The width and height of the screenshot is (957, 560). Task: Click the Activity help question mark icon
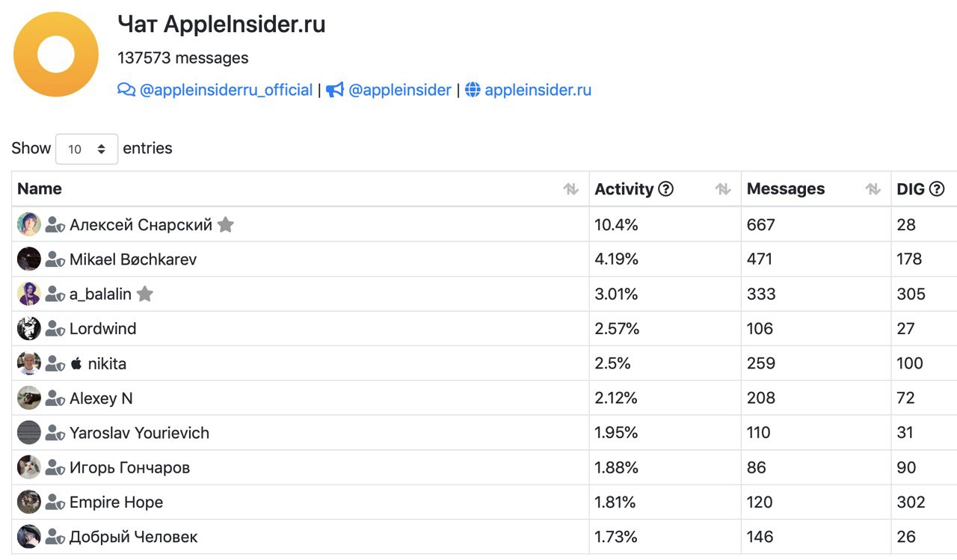click(665, 189)
